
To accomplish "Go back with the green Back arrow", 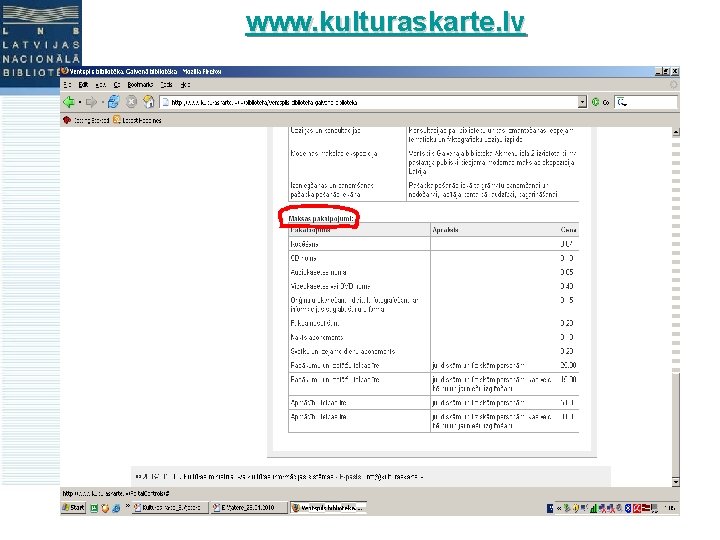I will pyautogui.click(x=69, y=102).
